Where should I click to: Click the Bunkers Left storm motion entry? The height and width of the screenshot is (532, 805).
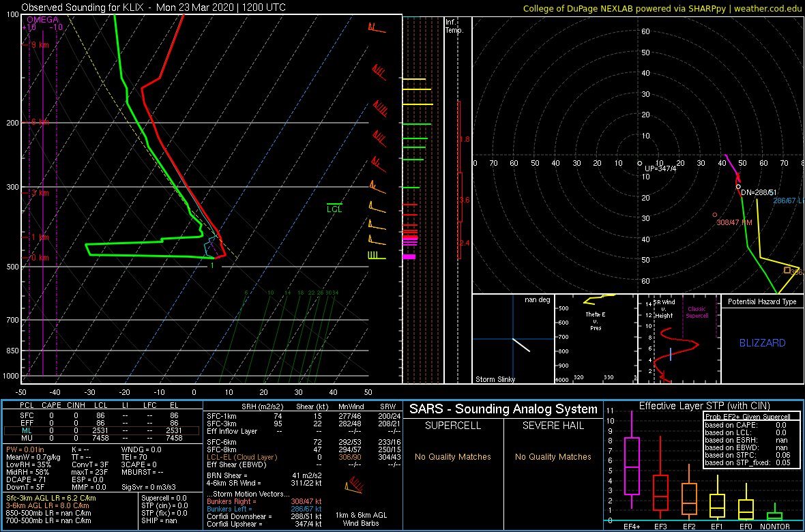pos(264,508)
